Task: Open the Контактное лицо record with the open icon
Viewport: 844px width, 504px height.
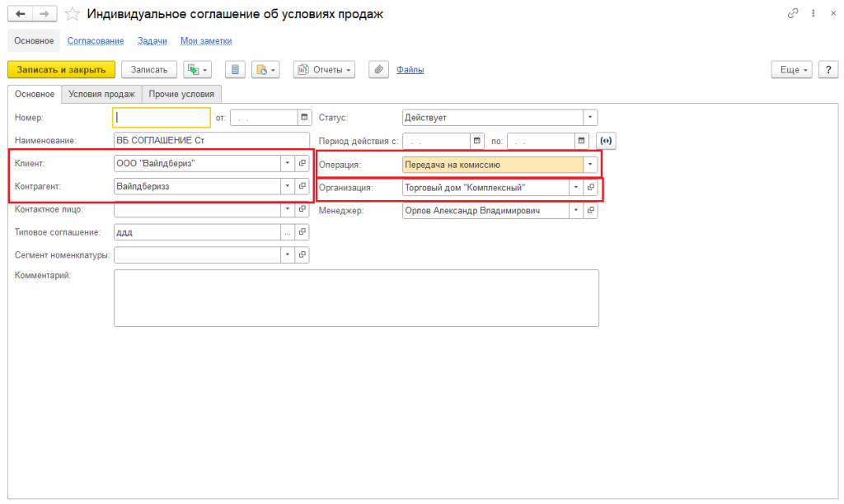Action: point(302,208)
